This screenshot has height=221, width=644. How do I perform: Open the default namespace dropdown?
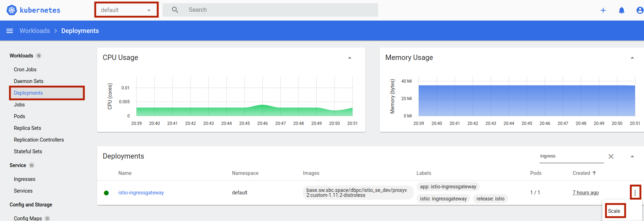(126, 10)
